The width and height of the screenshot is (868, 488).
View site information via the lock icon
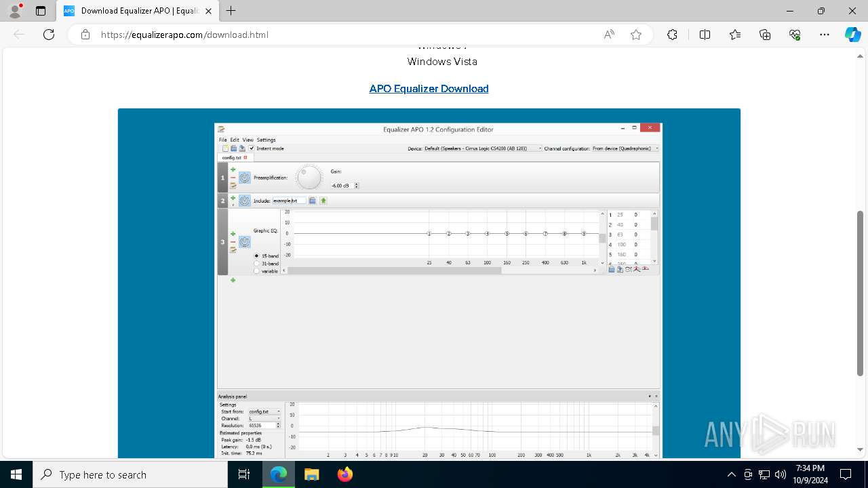pyautogui.click(x=85, y=35)
